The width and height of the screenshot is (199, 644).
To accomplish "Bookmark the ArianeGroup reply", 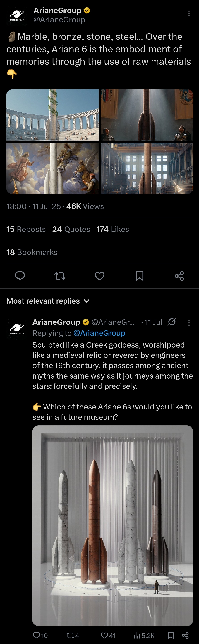I will tap(171, 635).
